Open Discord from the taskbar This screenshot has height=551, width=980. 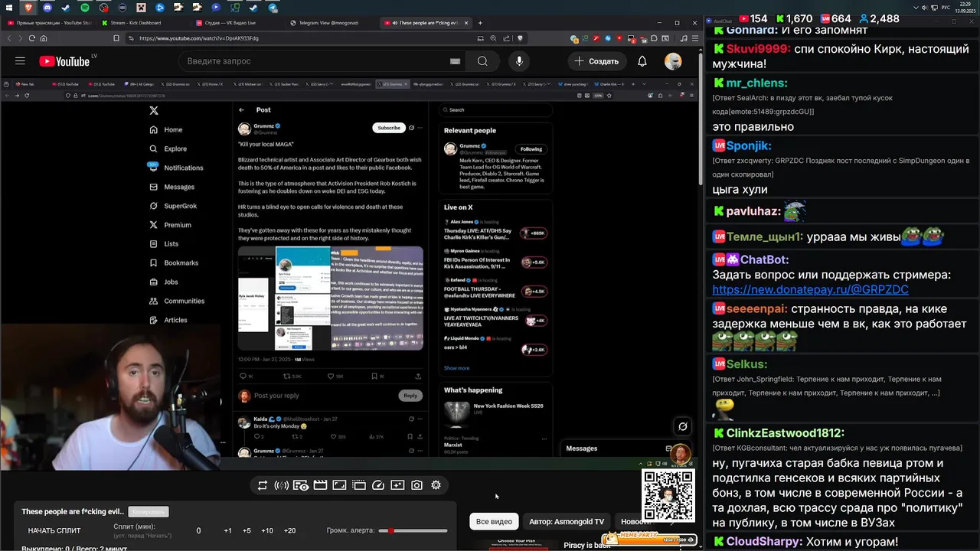[47, 8]
